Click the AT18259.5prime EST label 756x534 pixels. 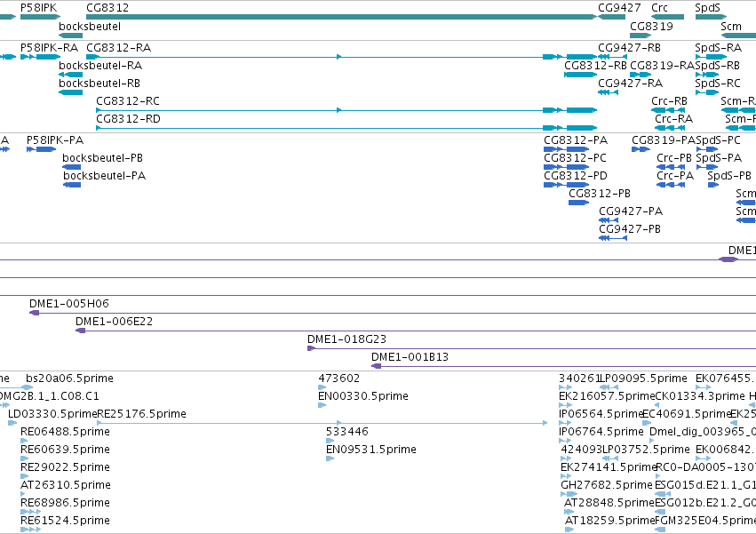pyautogui.click(x=609, y=521)
